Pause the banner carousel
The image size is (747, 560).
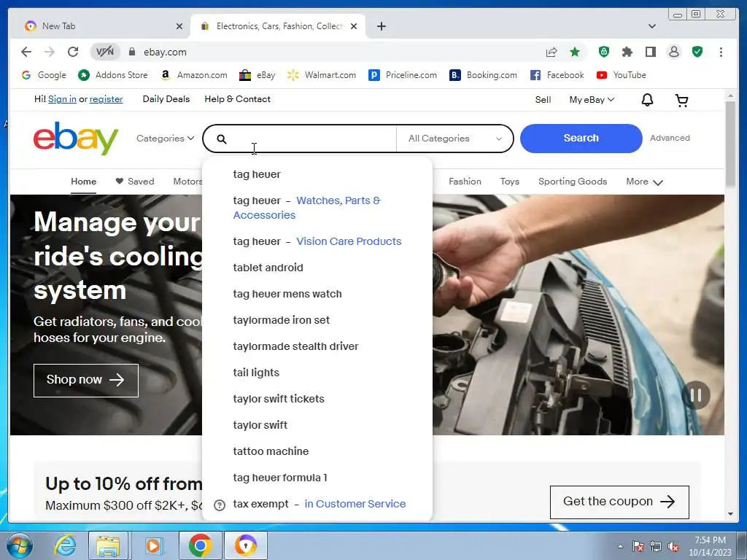tap(695, 394)
